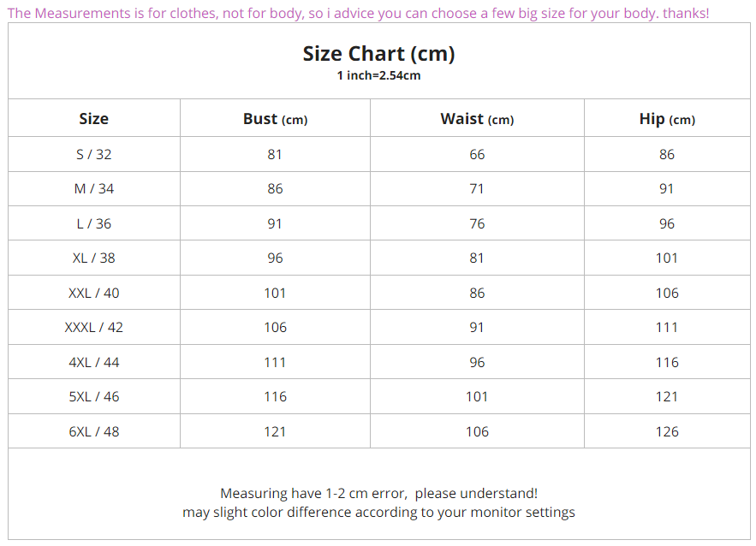Select the XXL / 40 size cell
This screenshot has height=546, width=756.
(94, 293)
